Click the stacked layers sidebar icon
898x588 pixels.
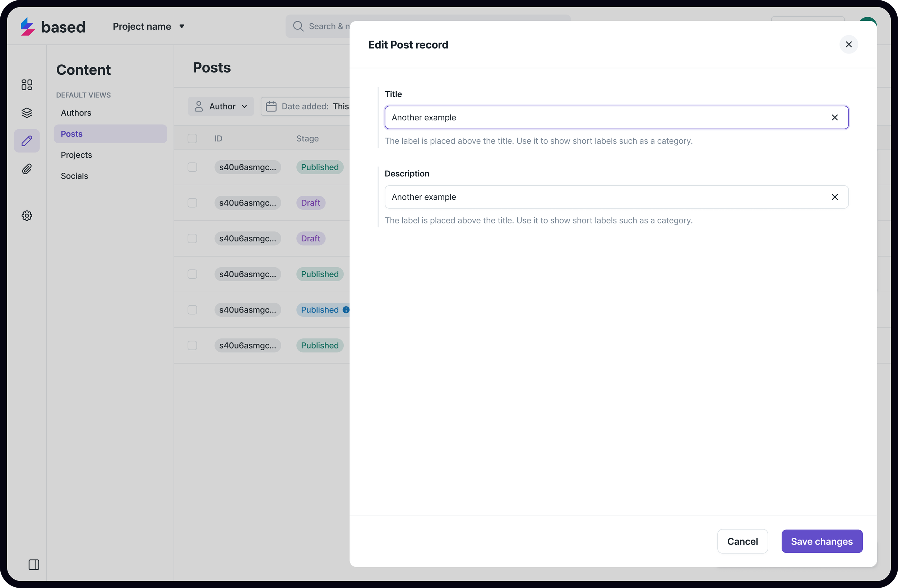(27, 112)
